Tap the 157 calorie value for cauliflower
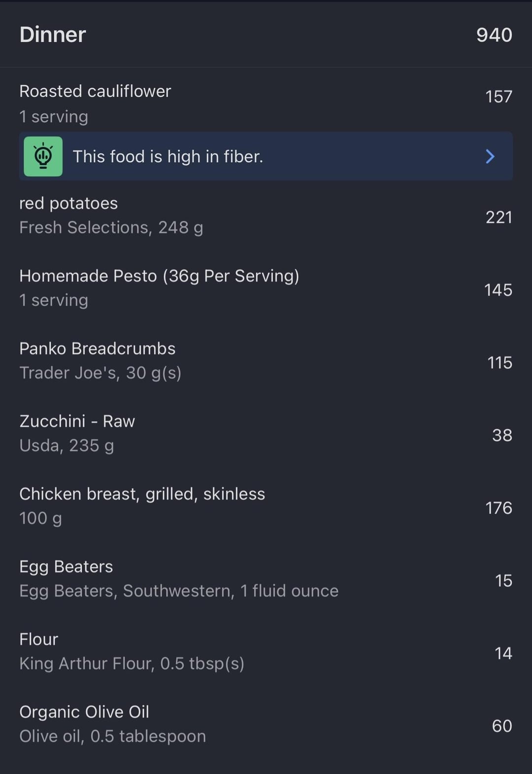Viewport: 532px width, 774px height. [x=499, y=97]
